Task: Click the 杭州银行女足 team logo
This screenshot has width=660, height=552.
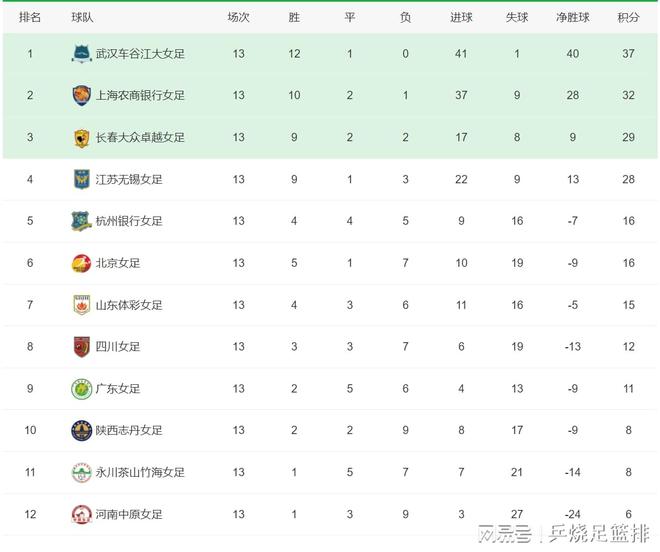Action: click(x=82, y=221)
